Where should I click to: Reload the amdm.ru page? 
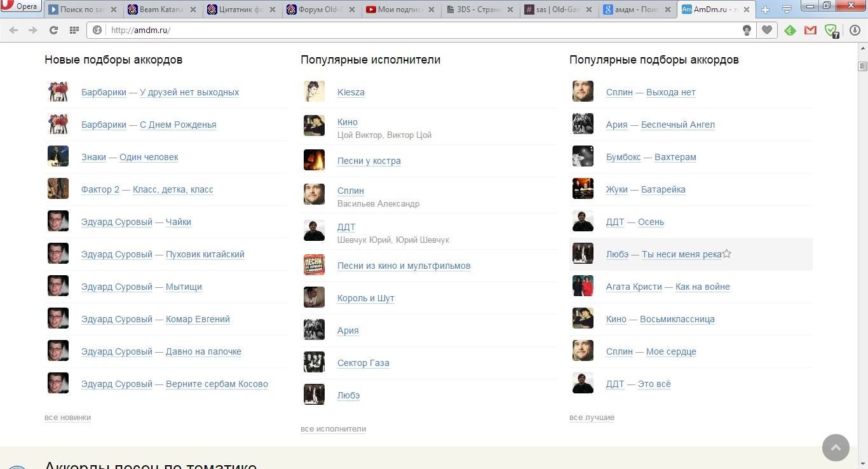pos(53,30)
